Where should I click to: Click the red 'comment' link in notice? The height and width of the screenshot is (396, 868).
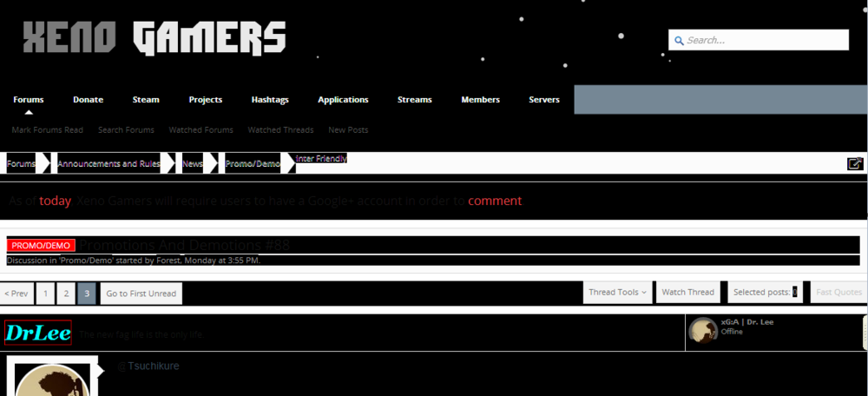(x=495, y=201)
